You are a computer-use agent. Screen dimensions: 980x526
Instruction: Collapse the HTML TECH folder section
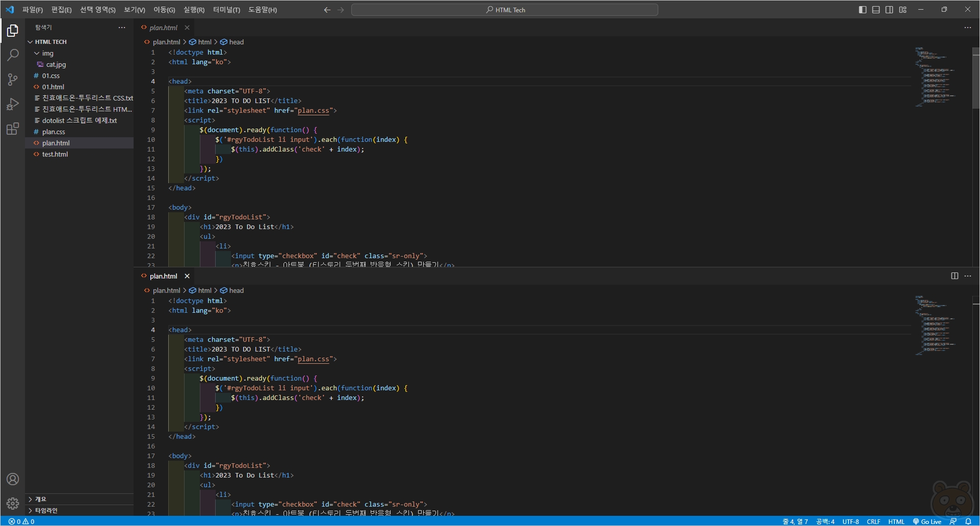point(80,42)
